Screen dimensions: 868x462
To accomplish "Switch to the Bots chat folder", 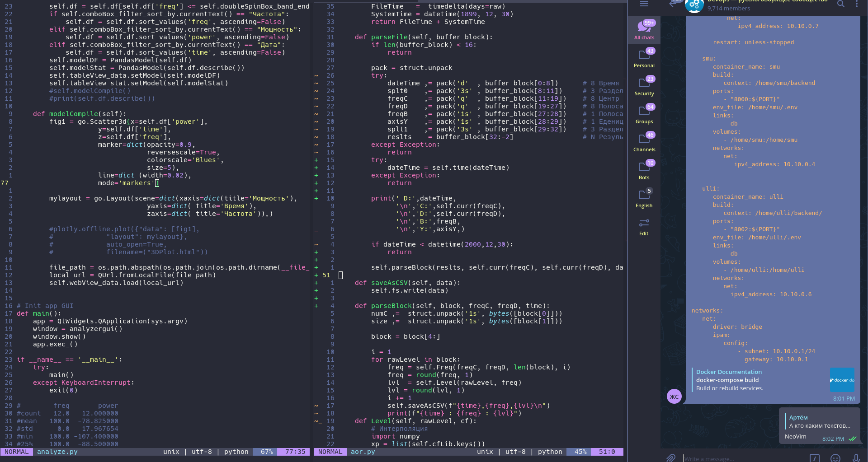I will pos(644,170).
